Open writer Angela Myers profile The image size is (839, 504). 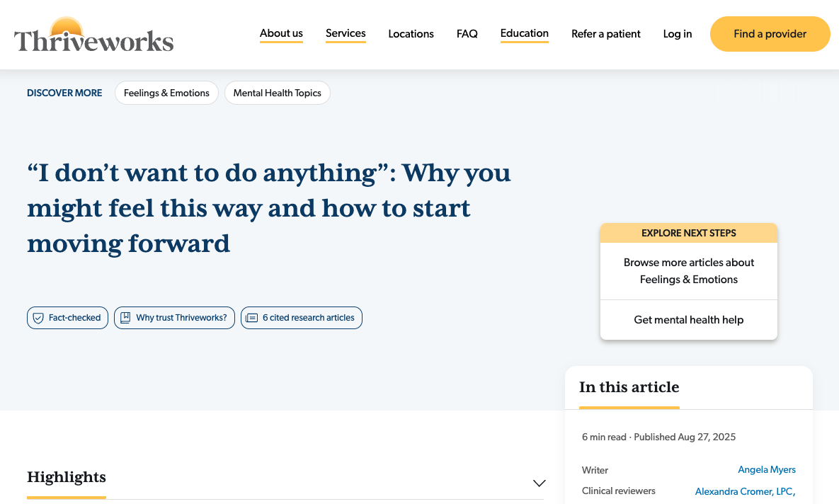pyautogui.click(x=766, y=470)
